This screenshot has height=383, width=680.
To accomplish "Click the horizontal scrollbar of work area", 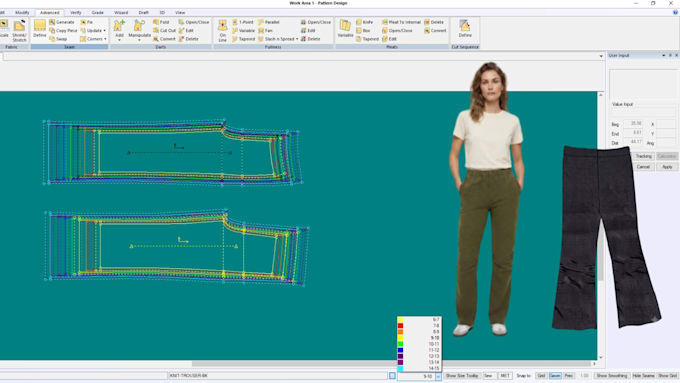I will tap(392, 363).
